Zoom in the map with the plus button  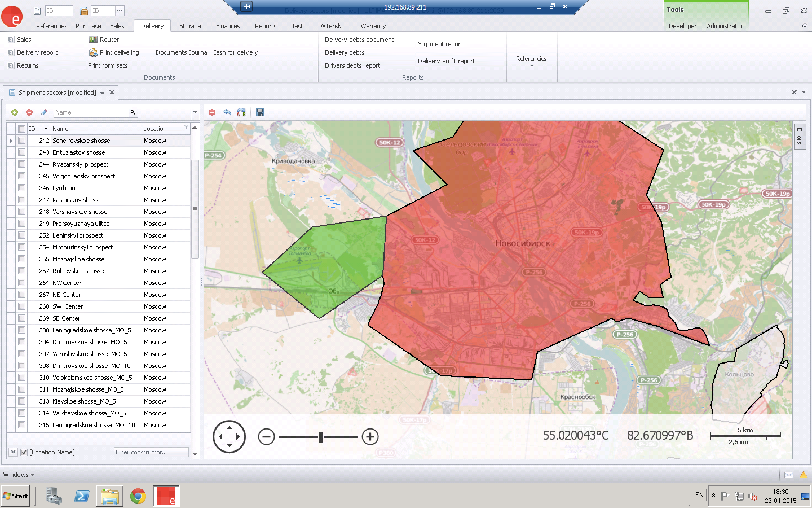coord(370,436)
